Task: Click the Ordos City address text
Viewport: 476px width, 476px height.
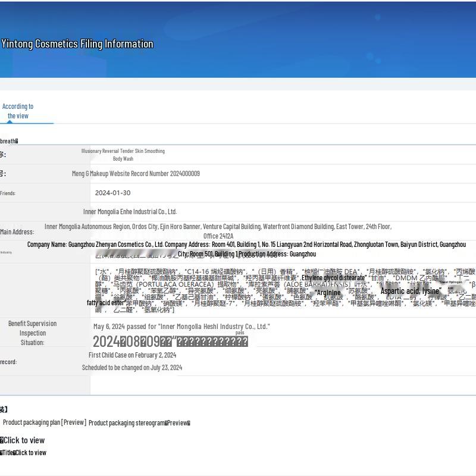Action: [x=218, y=227]
